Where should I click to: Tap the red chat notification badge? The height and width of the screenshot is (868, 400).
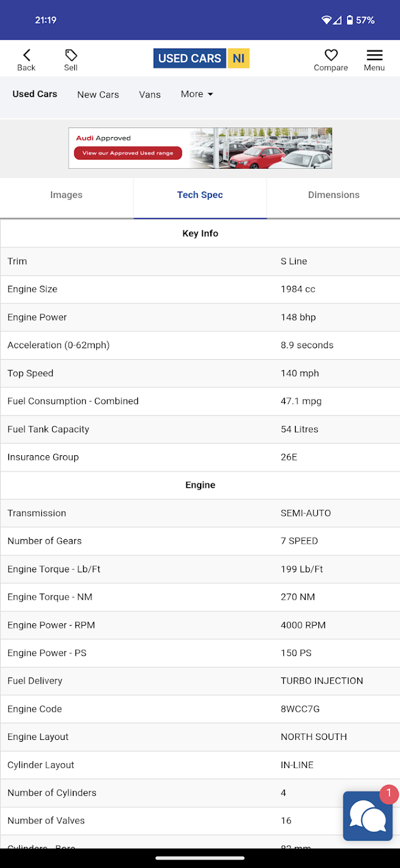click(x=389, y=794)
